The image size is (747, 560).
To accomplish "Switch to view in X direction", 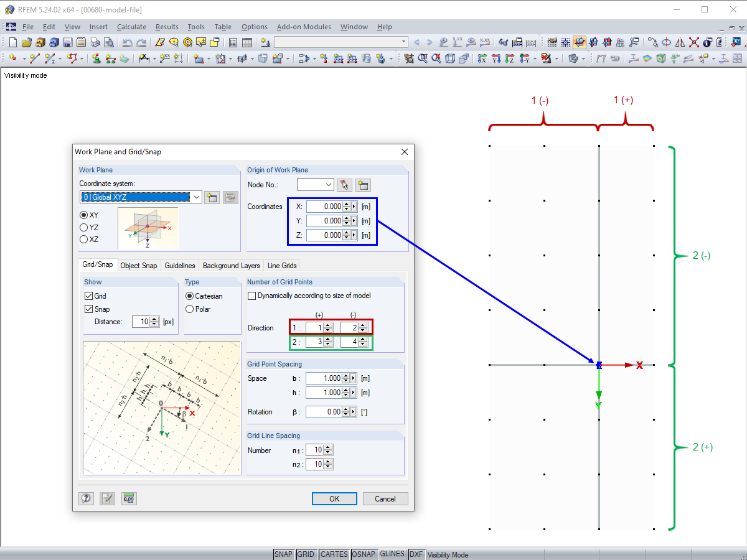I will click(482, 58).
